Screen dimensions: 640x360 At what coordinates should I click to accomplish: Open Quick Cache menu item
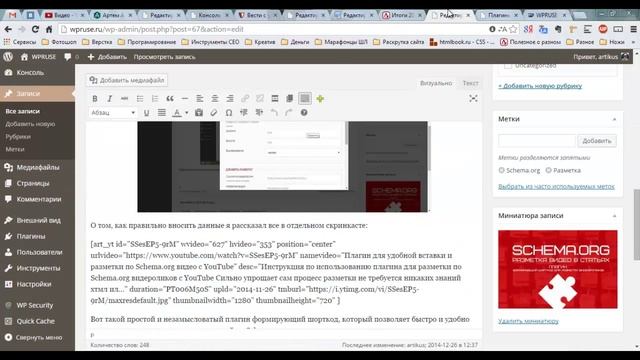click(x=37, y=321)
